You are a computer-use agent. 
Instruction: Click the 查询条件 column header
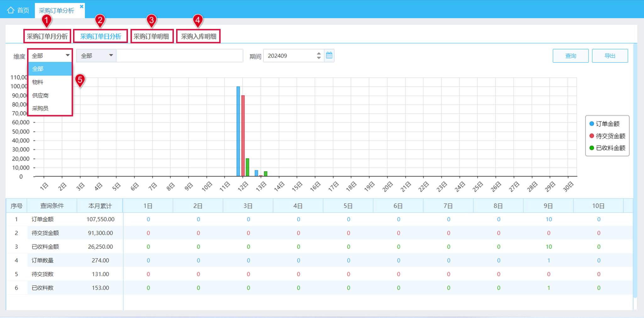click(x=52, y=206)
